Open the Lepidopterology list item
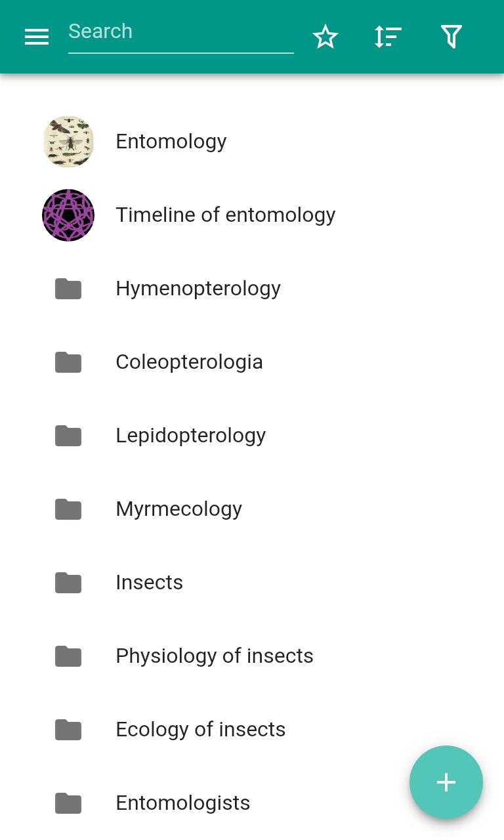504x840 pixels. tap(252, 436)
